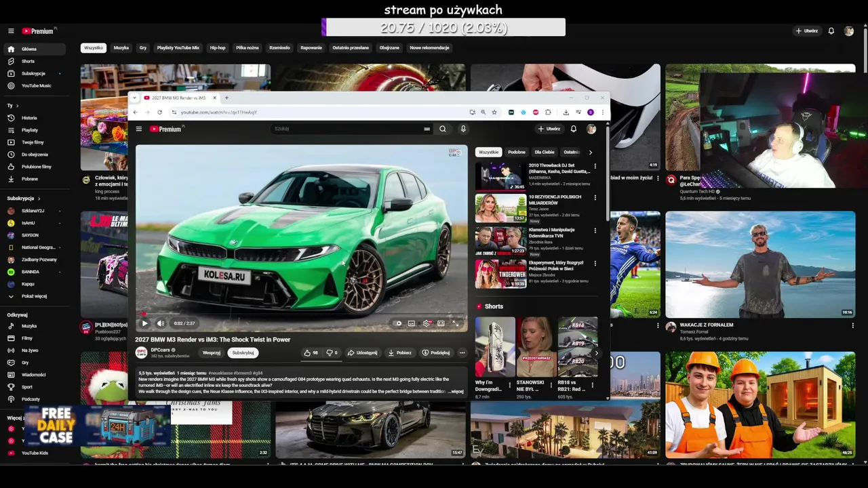Select the Hip-hop chip in background window

click(x=218, y=48)
